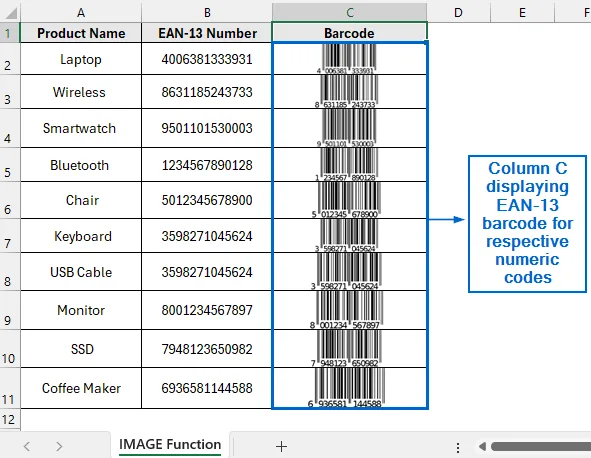Select USB Cable row's 3598271045624 cell
Viewport: 591px width, 458px height.
click(207, 272)
